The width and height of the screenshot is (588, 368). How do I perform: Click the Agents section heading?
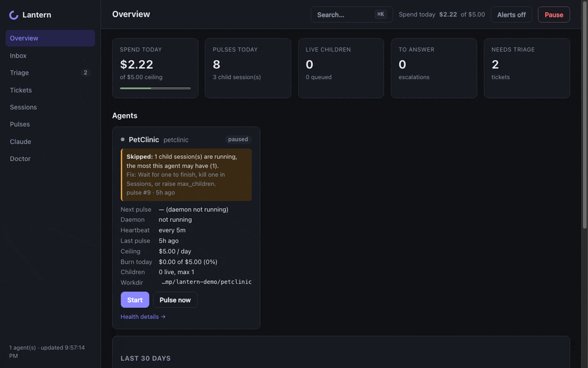(x=125, y=116)
